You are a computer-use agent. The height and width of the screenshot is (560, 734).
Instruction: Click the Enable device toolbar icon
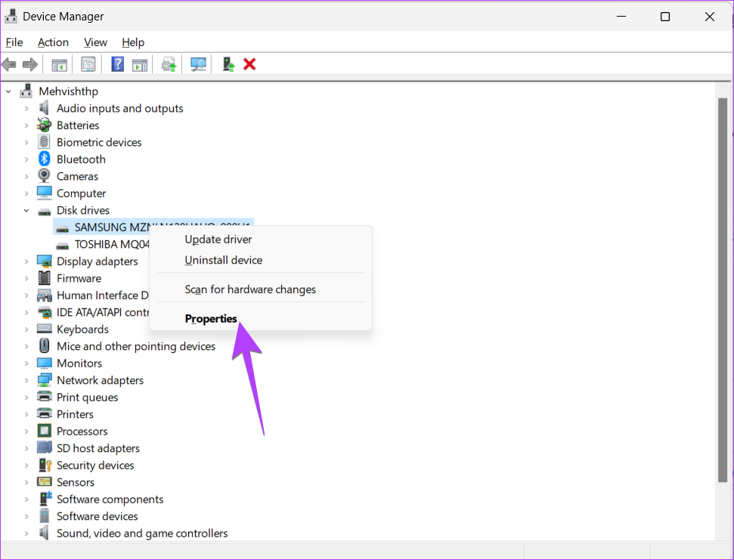pos(228,64)
